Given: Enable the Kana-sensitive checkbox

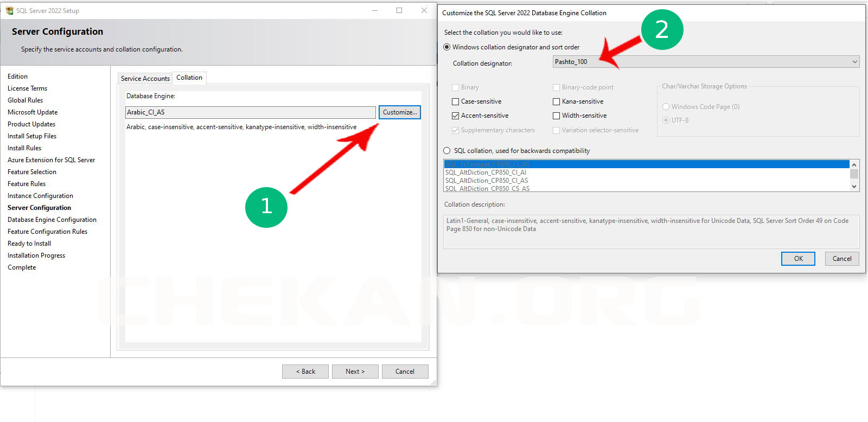Looking at the screenshot, I should point(556,101).
